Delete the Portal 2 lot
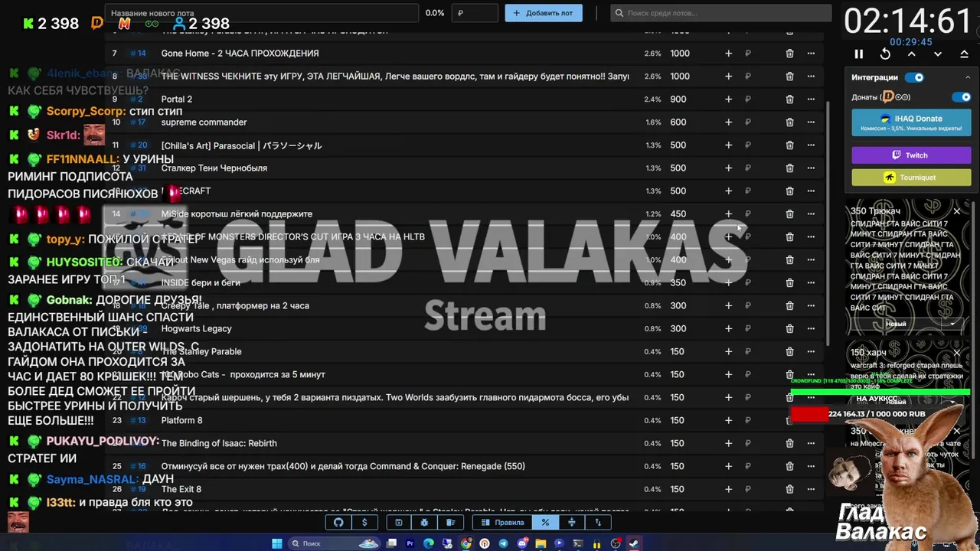This screenshot has width=980, height=551. pyautogui.click(x=789, y=99)
